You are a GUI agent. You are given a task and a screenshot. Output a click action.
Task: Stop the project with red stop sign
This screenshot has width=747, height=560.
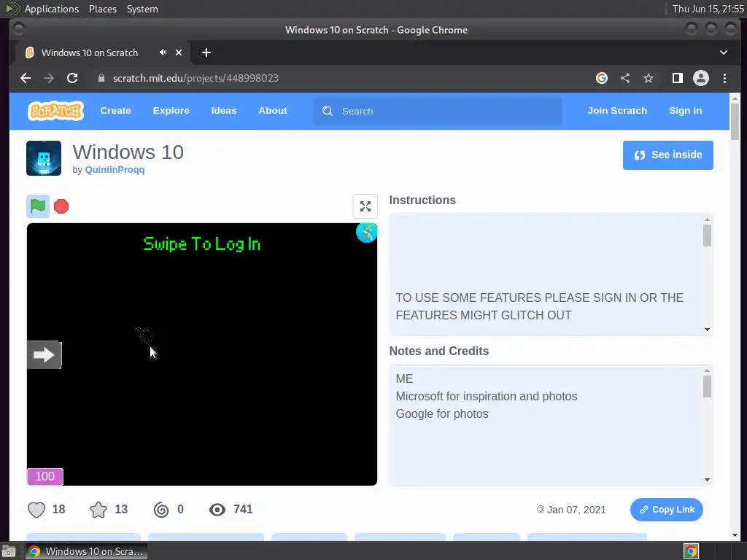tap(61, 206)
